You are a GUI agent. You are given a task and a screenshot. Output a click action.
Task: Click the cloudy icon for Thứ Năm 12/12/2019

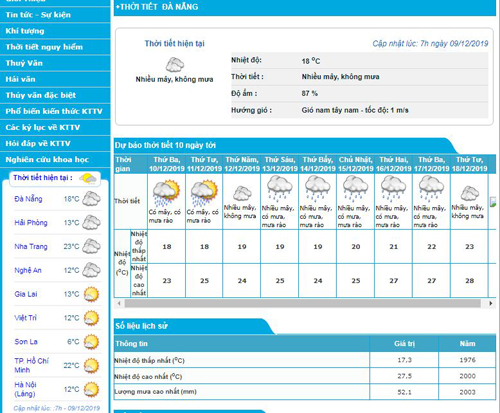coord(242,194)
